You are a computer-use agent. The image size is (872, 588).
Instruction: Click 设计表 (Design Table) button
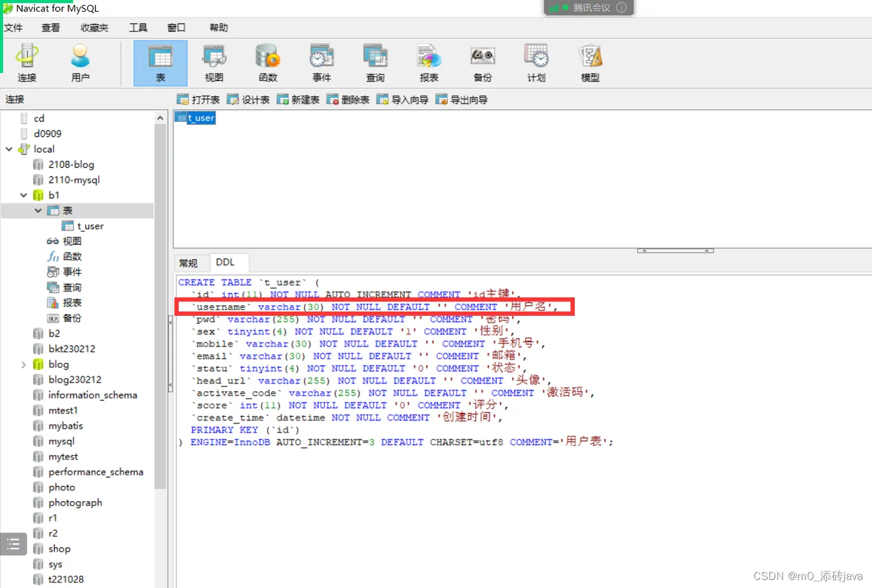[248, 100]
